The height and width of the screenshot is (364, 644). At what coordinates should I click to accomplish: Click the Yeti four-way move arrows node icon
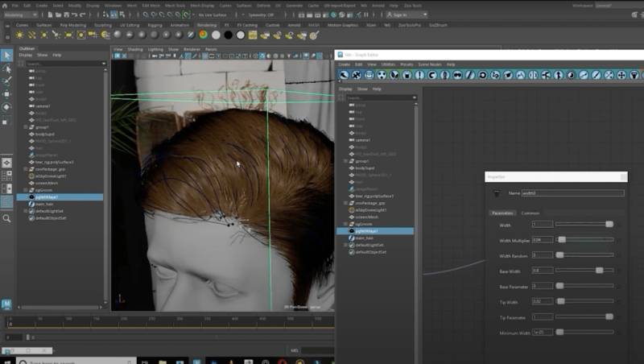[621, 75]
